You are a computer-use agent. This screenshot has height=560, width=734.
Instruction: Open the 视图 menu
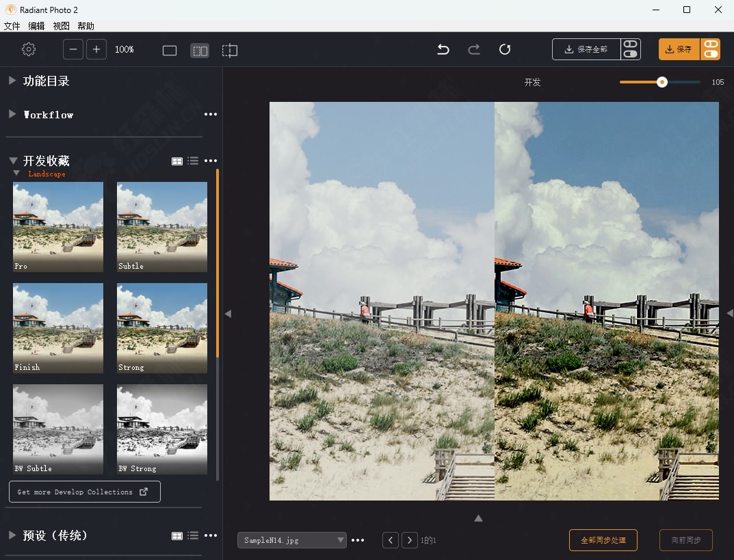(x=61, y=26)
